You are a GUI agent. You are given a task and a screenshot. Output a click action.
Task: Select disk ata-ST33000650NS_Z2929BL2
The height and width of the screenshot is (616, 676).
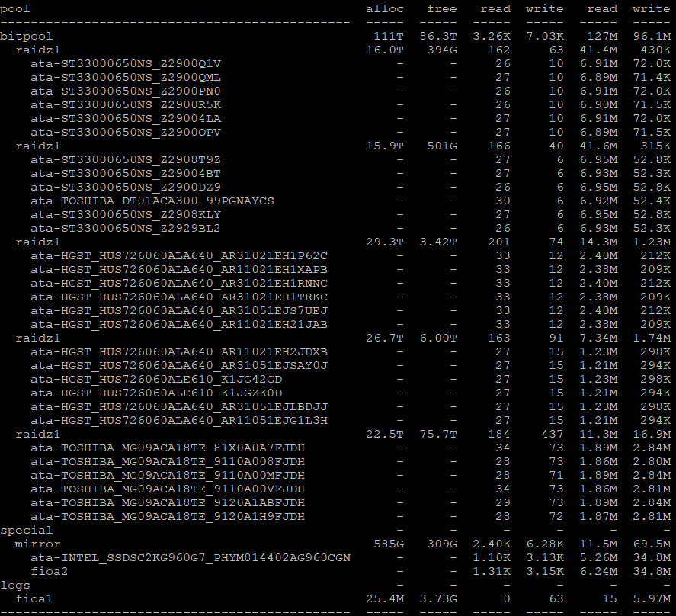[126, 228]
